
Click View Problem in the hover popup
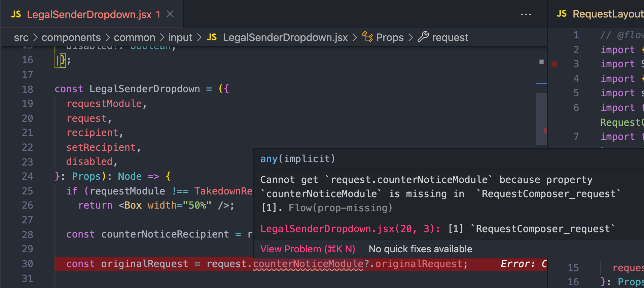(308, 249)
